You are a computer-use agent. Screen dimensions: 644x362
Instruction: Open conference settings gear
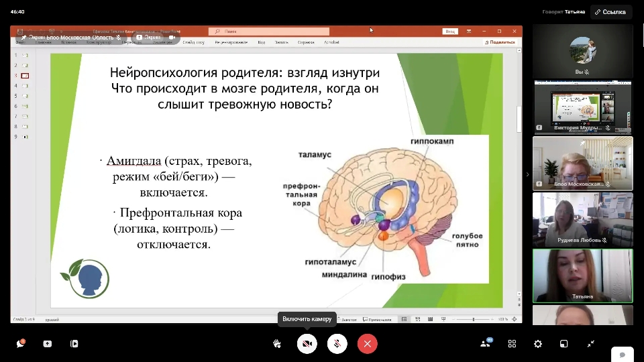tap(538, 343)
